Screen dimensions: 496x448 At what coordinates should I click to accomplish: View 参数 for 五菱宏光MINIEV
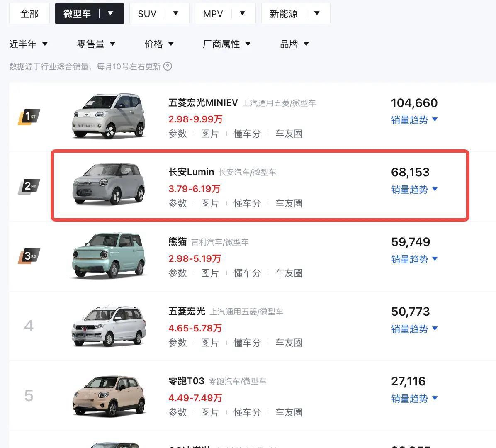pyautogui.click(x=177, y=134)
